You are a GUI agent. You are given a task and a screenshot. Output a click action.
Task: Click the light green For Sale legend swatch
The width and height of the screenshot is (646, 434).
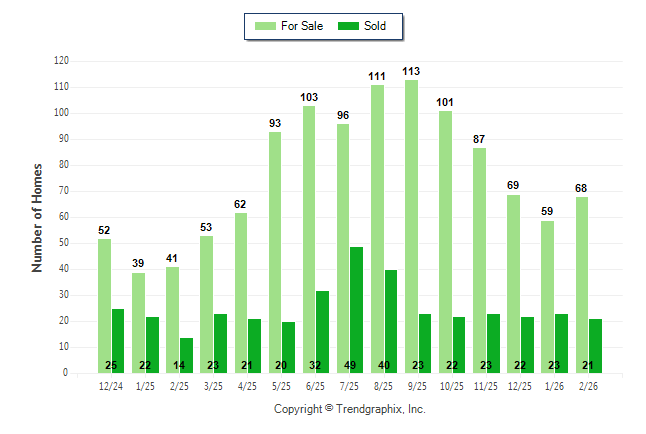(x=265, y=26)
